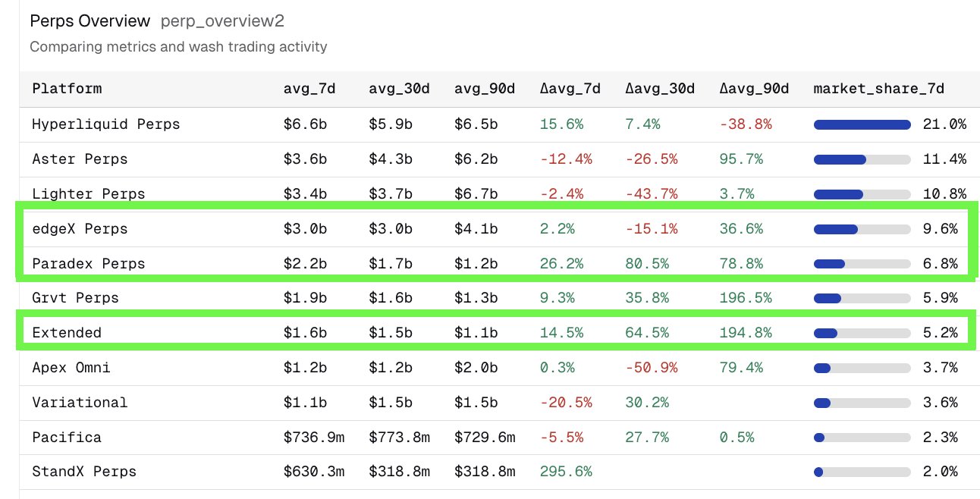The height and width of the screenshot is (499, 980).
Task: Sort by the avg_7d column header
Action: click(309, 89)
